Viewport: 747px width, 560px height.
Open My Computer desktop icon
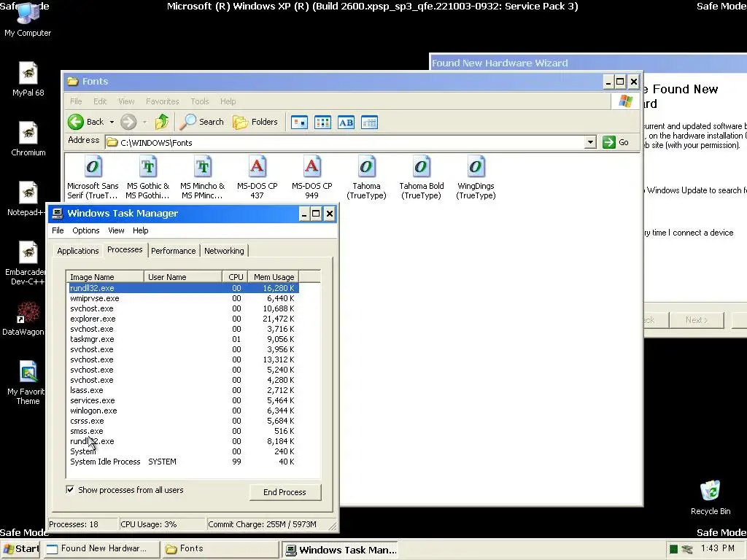(28, 19)
